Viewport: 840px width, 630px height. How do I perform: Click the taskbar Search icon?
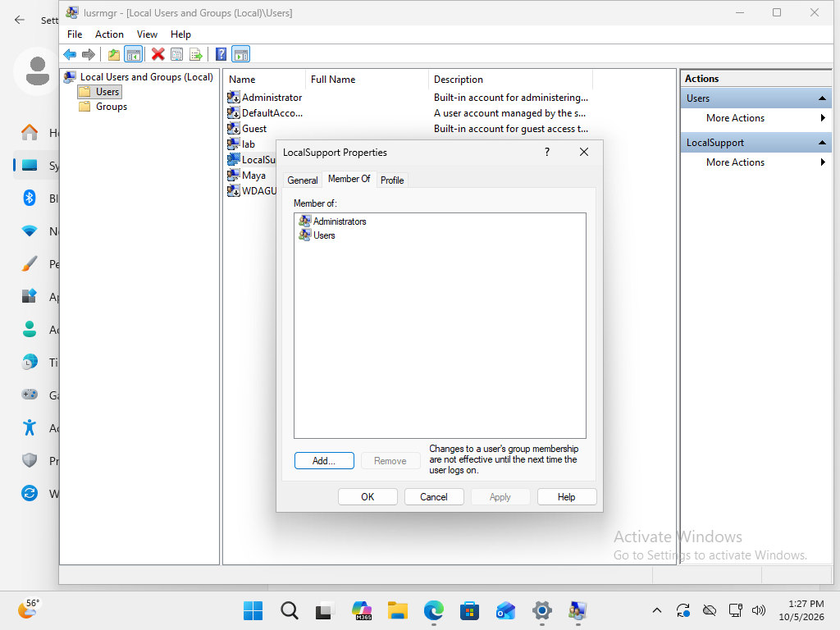tap(290, 610)
